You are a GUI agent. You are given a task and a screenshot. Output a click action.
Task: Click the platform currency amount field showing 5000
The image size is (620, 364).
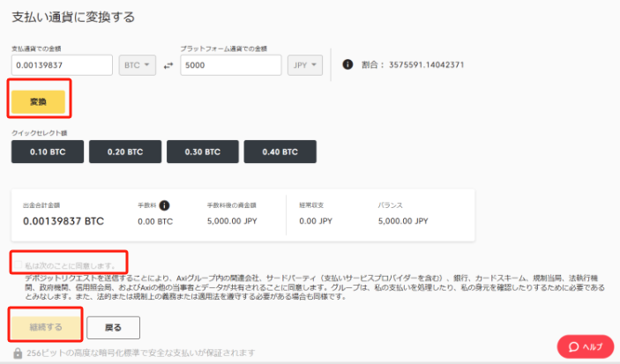pos(230,65)
